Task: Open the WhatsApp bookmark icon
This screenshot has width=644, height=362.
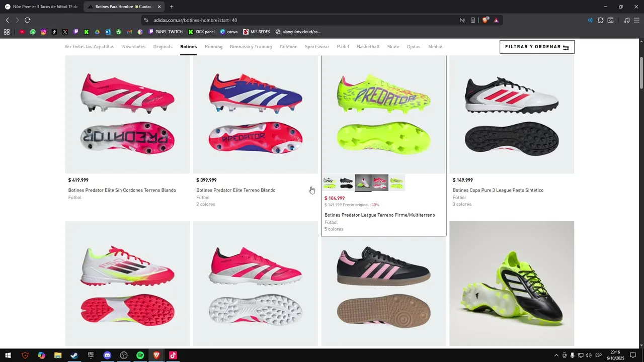Action: tap(33, 32)
